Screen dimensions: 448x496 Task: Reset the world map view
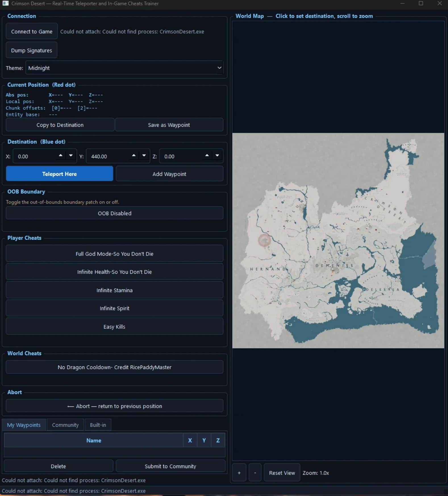pyautogui.click(x=282, y=473)
